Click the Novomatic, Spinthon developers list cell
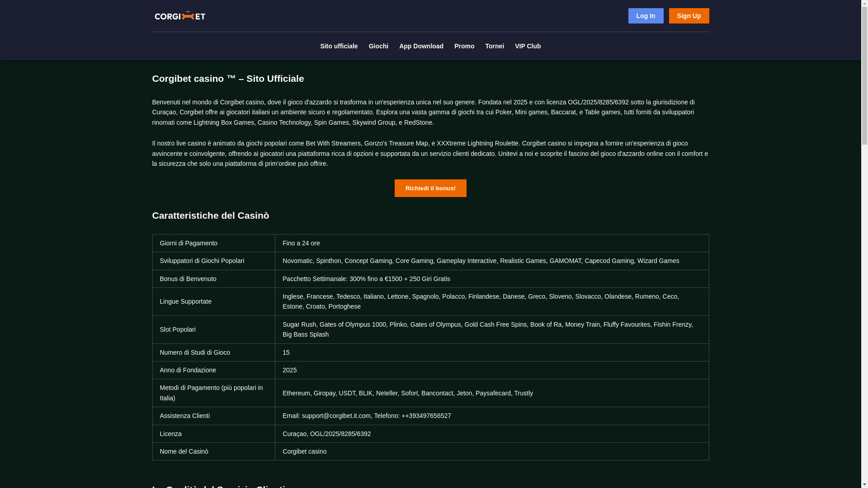 492,261
